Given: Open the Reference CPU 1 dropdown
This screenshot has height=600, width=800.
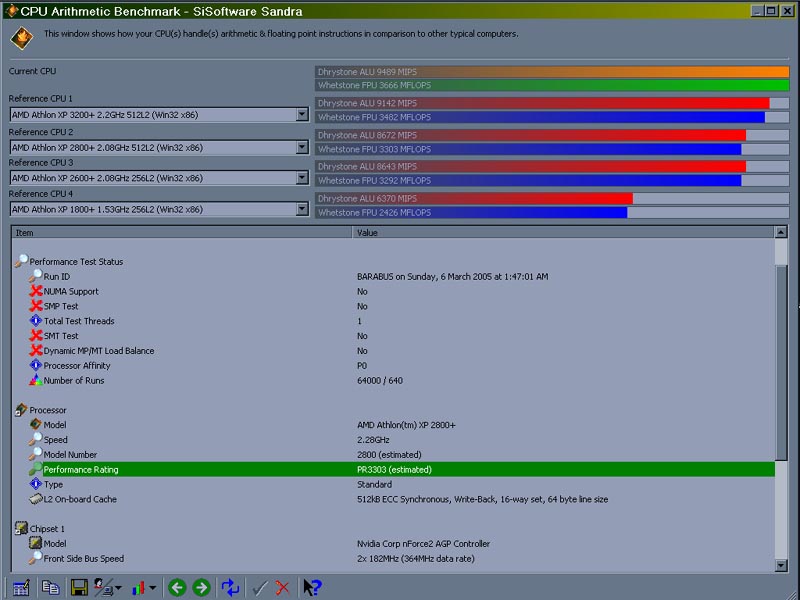Looking at the screenshot, I should pos(302,115).
